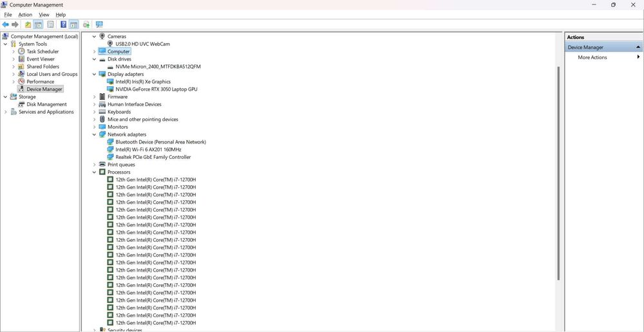Expand the Event Viewer node
644x332 pixels.
click(13, 59)
